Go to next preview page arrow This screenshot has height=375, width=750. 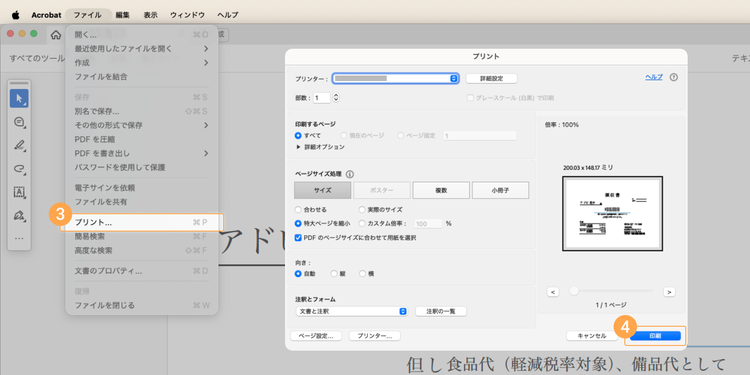click(669, 292)
